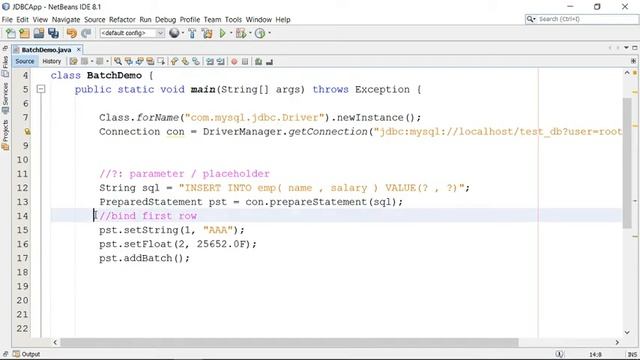Open the File menu
Image resolution: width=640 pixels, height=360 pixels.
point(7,20)
